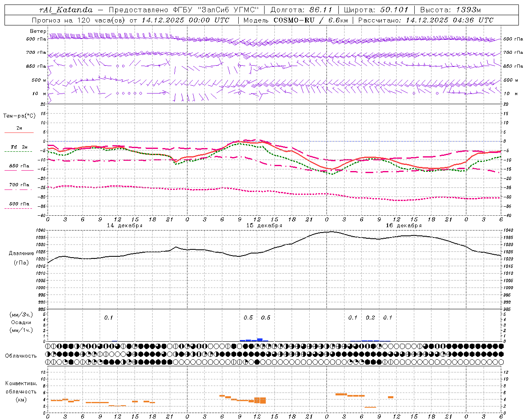Click the rAl_Katanda station title
The width and height of the screenshot is (525, 420).
(x=66, y=10)
